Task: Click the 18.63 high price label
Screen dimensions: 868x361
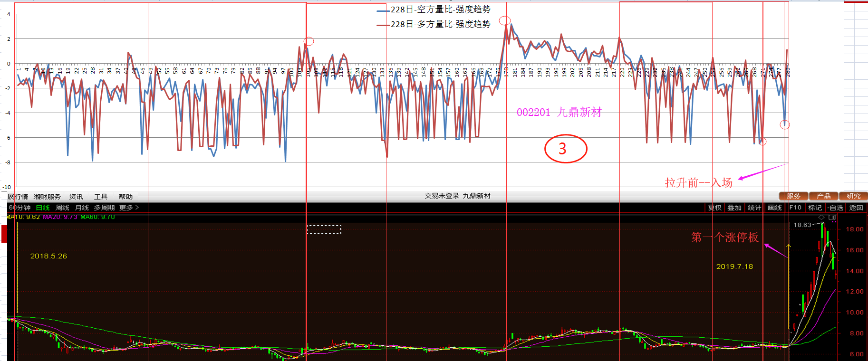Action: coord(802,225)
